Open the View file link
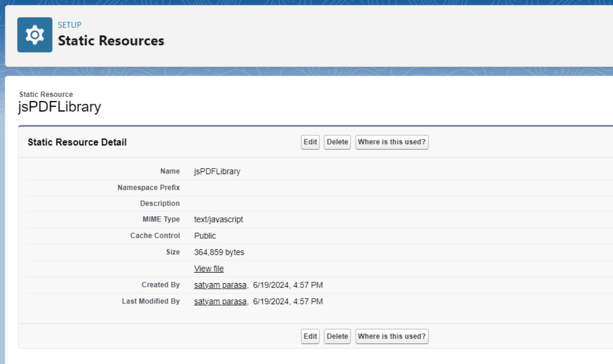The width and height of the screenshot is (613, 364). [x=209, y=268]
